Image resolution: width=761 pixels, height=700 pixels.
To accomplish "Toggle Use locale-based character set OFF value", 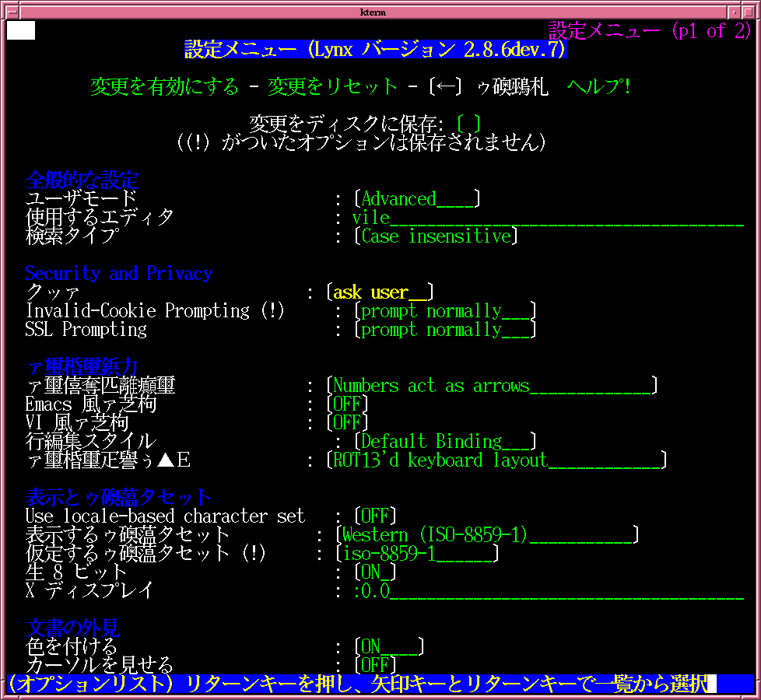I will (x=375, y=516).
